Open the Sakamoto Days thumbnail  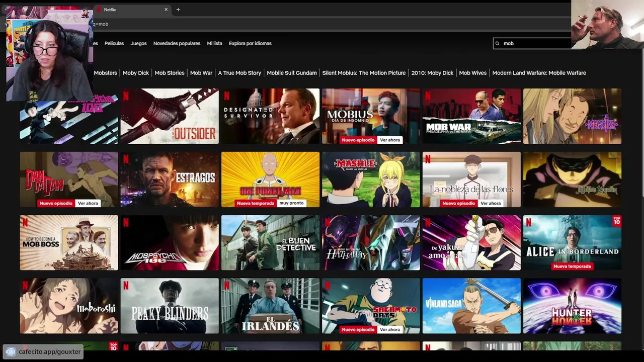tap(371, 306)
